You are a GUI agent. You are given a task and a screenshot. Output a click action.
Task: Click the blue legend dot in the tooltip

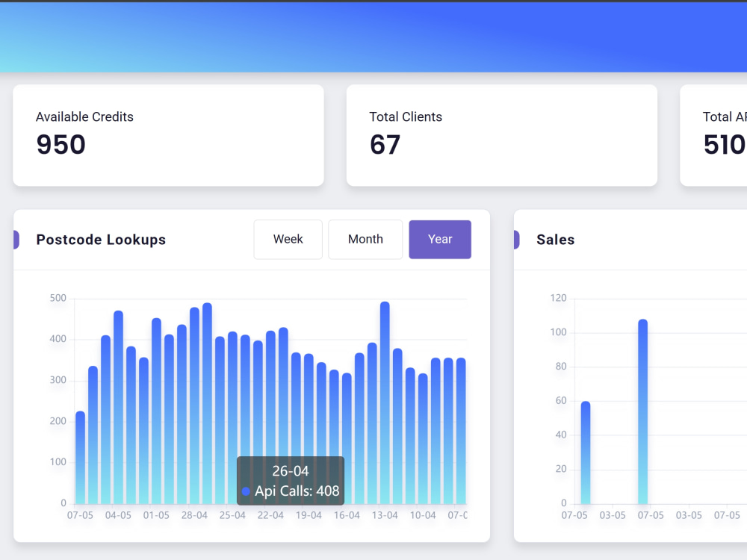[247, 491]
